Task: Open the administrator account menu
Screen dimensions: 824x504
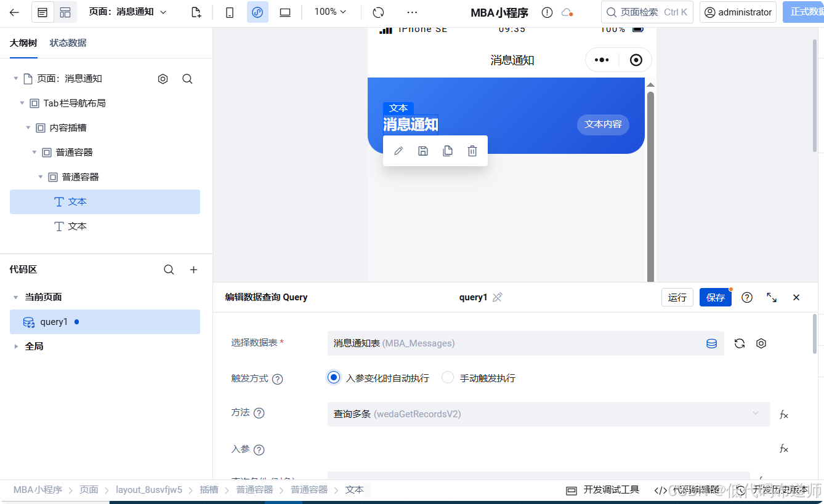Action: pyautogui.click(x=738, y=12)
